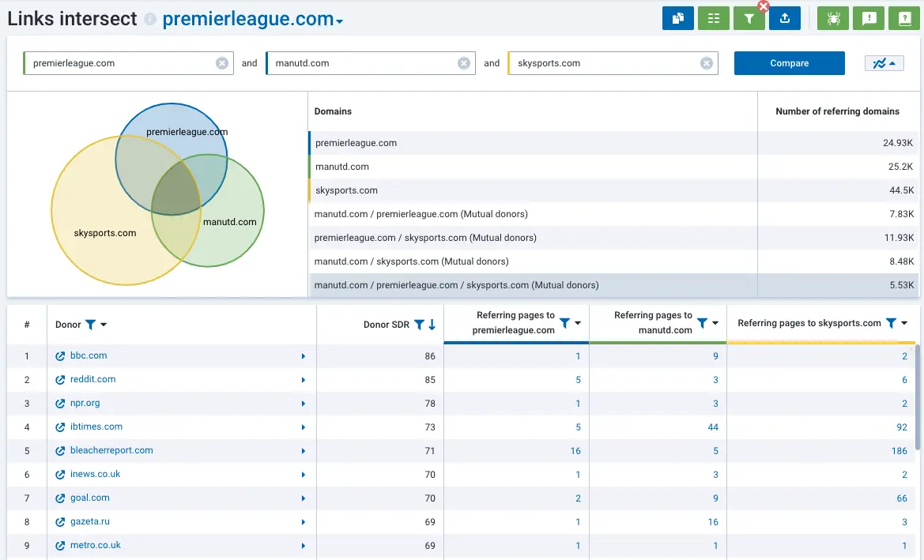Clear the manutd.com input field
The width and height of the screenshot is (924, 560).
464,63
